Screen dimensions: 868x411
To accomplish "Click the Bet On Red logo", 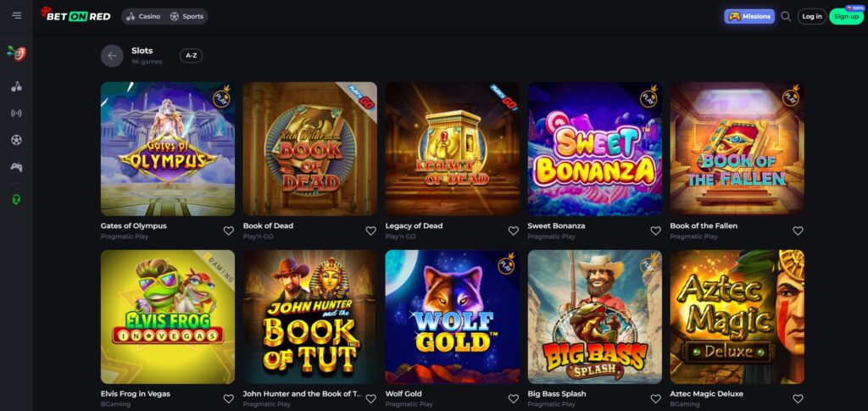I will coord(75,15).
